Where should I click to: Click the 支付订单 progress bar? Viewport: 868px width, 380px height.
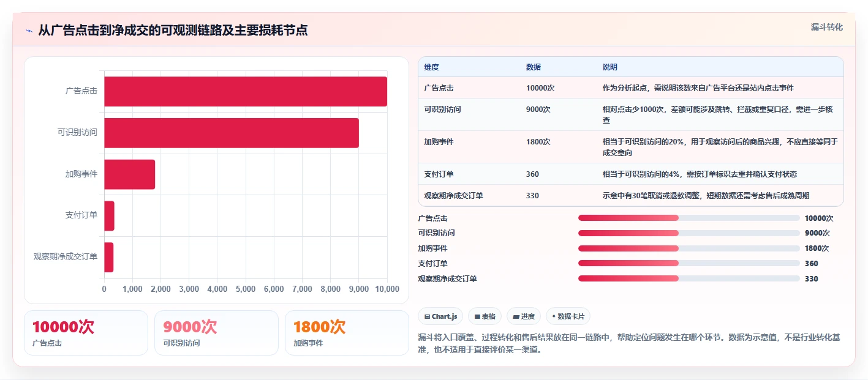click(689, 263)
